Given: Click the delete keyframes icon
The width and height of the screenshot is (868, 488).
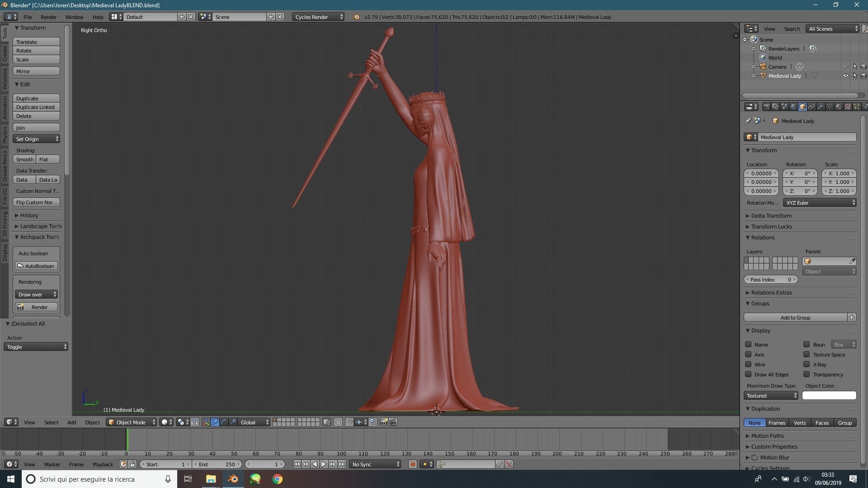Looking at the screenshot, I should click(x=509, y=464).
